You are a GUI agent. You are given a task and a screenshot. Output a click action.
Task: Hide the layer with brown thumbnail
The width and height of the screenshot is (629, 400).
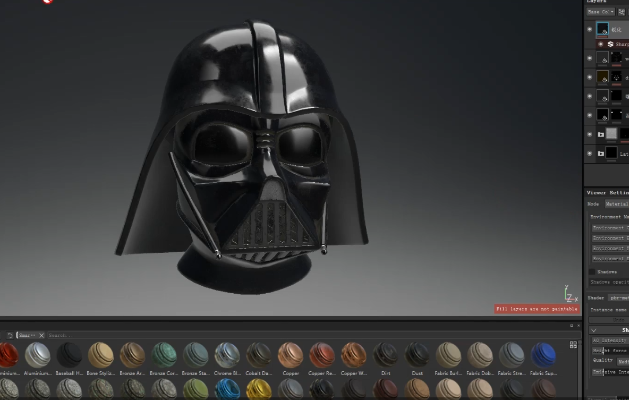tap(590, 77)
